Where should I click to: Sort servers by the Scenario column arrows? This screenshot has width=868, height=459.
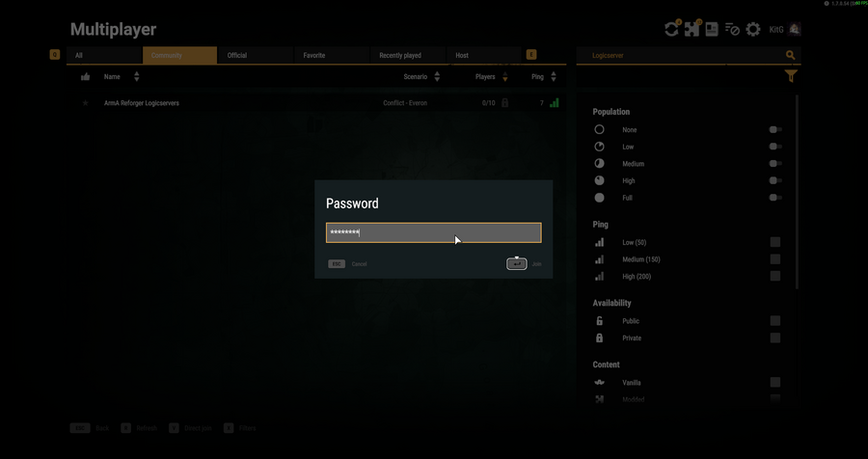coord(437,77)
